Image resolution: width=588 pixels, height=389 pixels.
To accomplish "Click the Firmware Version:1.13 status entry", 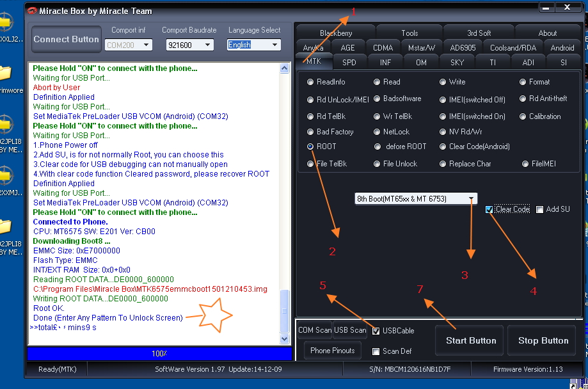I will (x=528, y=370).
